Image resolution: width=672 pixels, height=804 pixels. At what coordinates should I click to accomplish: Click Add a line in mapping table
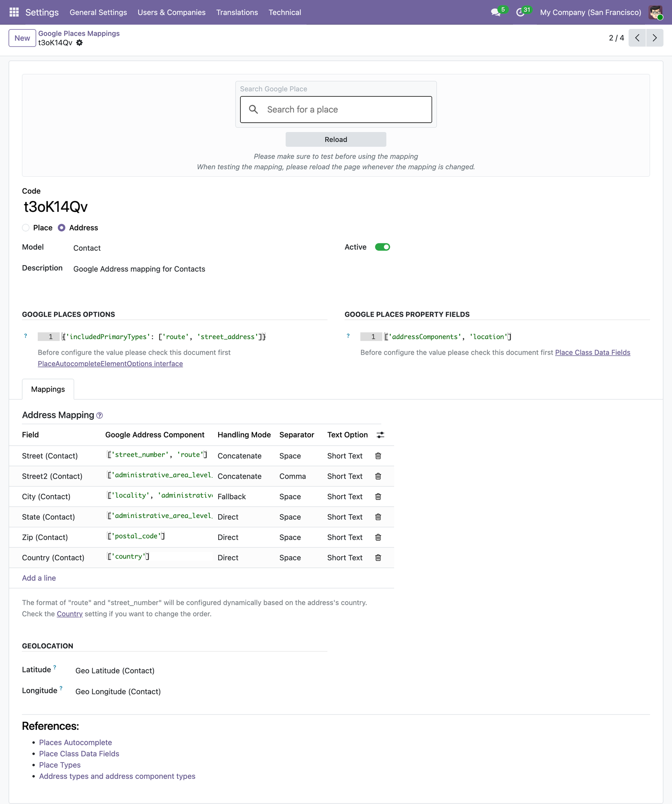[x=39, y=578]
